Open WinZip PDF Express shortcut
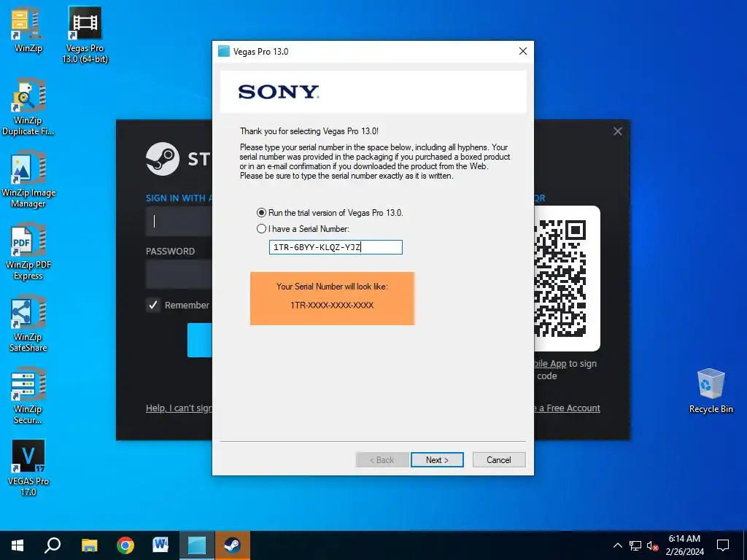The height and width of the screenshot is (560, 747). pyautogui.click(x=28, y=252)
